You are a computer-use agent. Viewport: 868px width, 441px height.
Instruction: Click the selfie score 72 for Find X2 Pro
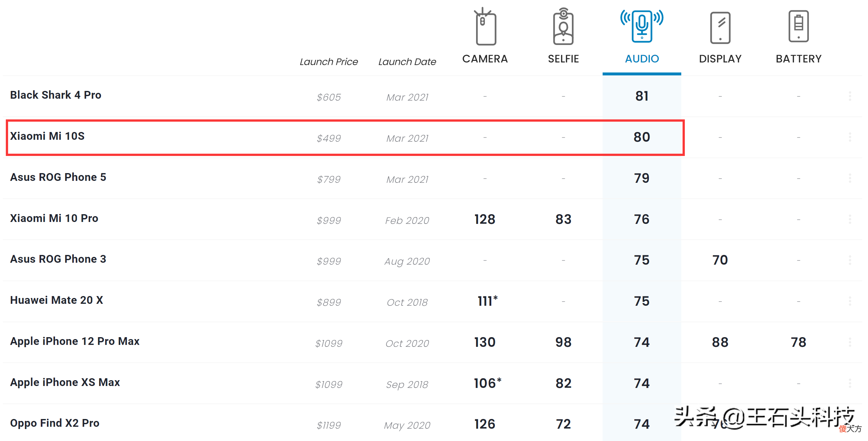(563, 424)
